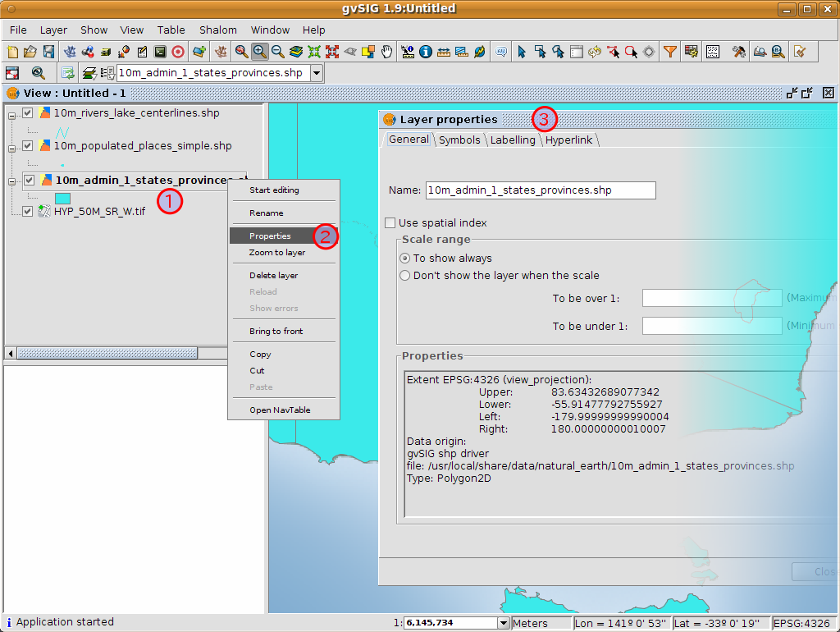
Task: Click the cyan polygon symbol swatch
Action: coord(62,198)
